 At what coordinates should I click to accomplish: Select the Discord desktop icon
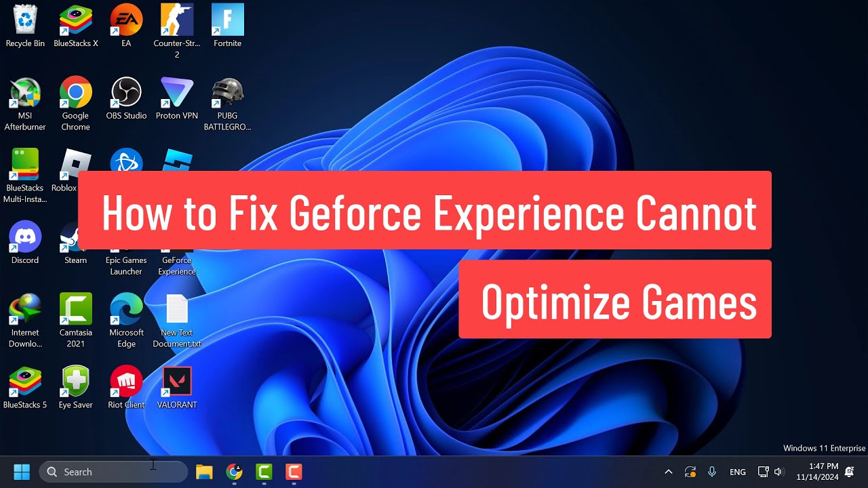point(25,243)
